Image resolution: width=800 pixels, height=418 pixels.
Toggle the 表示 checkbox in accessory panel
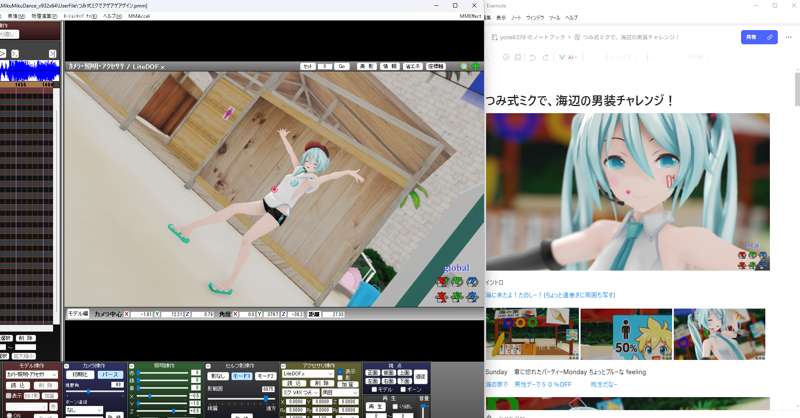point(340,372)
